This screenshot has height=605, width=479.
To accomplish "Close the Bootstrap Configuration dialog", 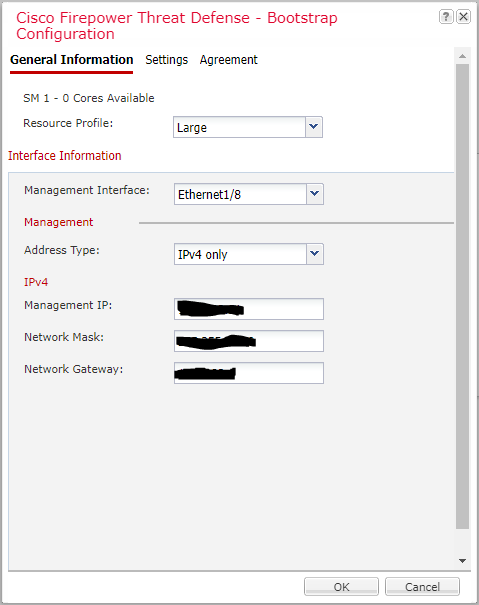I will tap(463, 17).
